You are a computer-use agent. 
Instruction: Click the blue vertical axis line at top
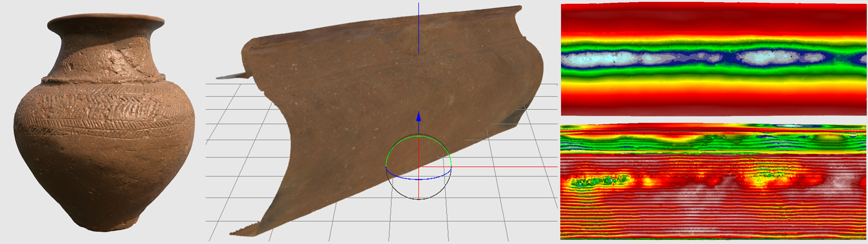[419, 26]
